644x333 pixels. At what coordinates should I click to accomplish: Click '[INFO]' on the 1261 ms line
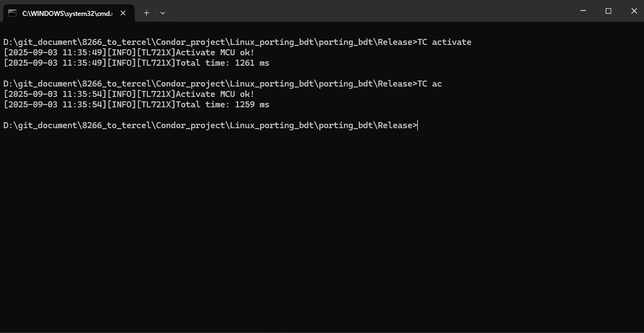coord(121,63)
